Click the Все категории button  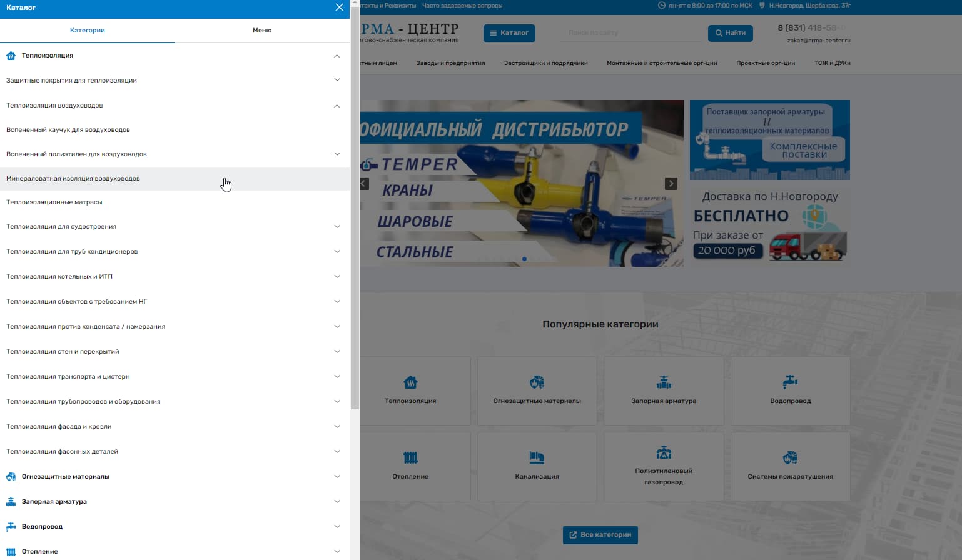600,535
